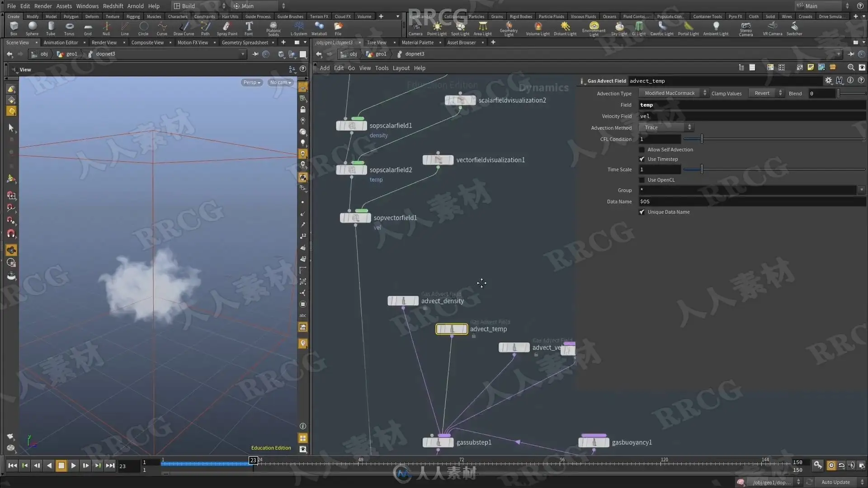Toggle Unique Data Name checkbox
Screen dimensions: 868x488
[642, 212]
